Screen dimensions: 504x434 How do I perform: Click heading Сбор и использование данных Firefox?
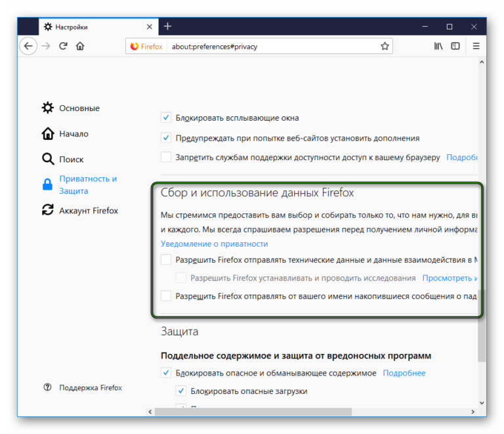pyautogui.click(x=257, y=192)
